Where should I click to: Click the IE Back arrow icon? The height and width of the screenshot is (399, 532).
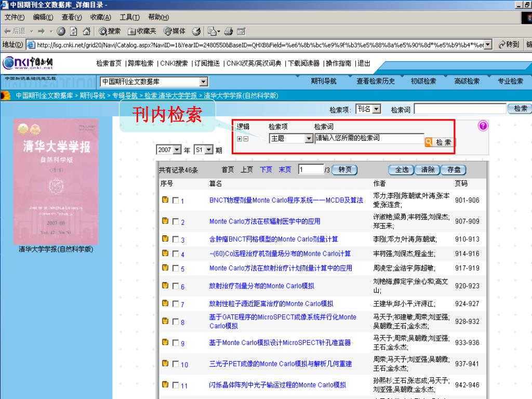(x=7, y=31)
